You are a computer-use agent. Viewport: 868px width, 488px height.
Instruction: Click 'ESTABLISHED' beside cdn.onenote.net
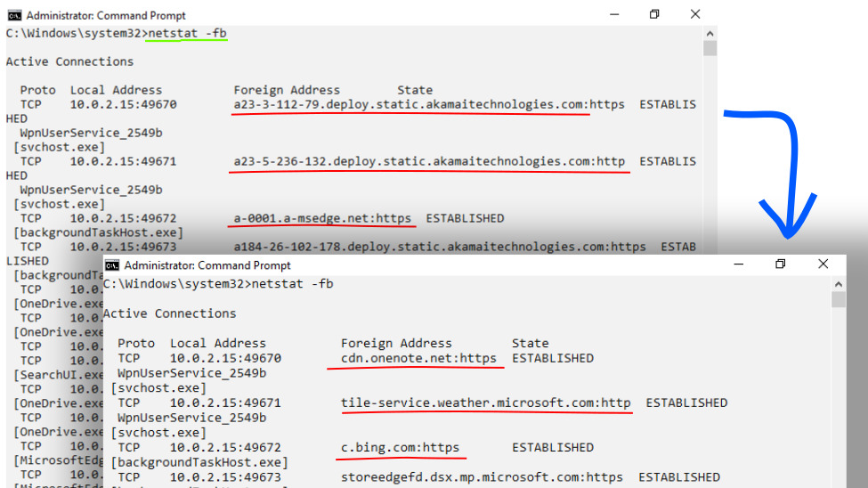click(553, 358)
